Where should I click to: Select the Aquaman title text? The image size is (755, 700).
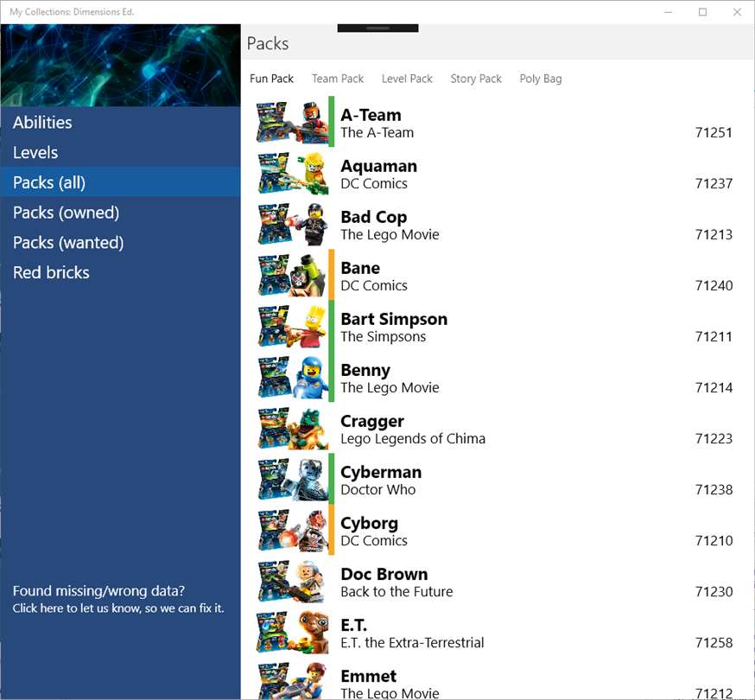pos(379,166)
